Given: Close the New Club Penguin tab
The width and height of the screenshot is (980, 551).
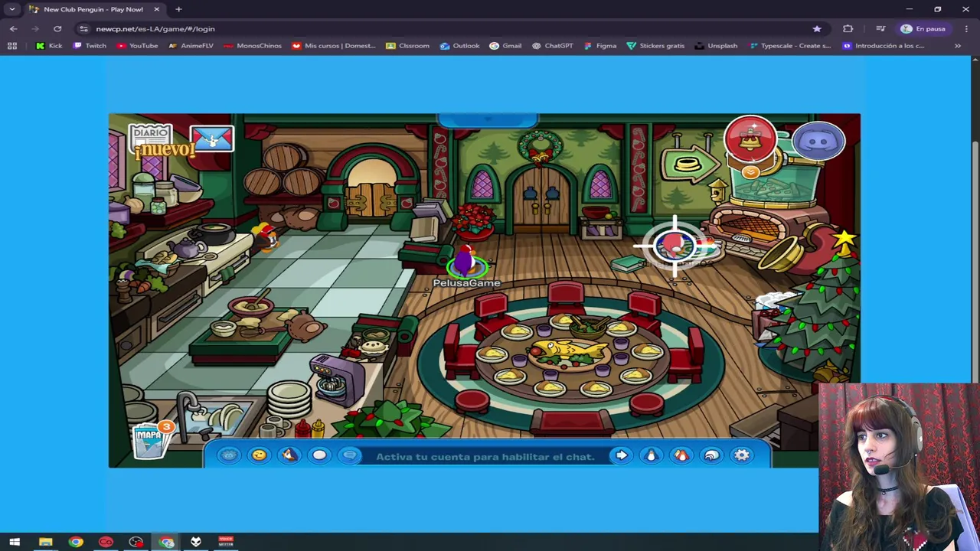Looking at the screenshot, I should coord(156,9).
